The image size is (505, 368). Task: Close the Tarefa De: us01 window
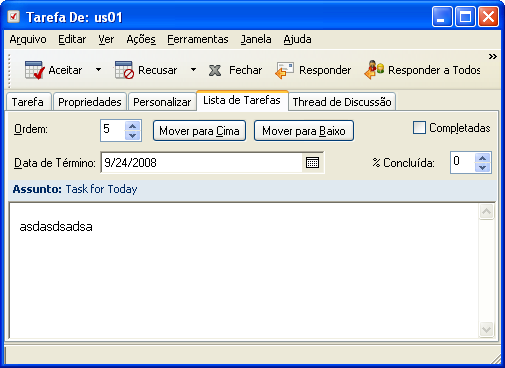coord(489,17)
